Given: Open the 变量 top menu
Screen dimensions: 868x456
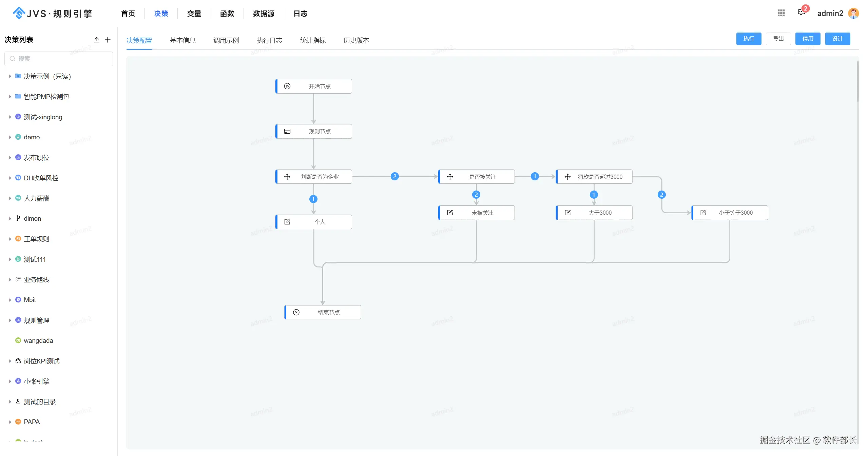Looking at the screenshot, I should click(x=194, y=14).
